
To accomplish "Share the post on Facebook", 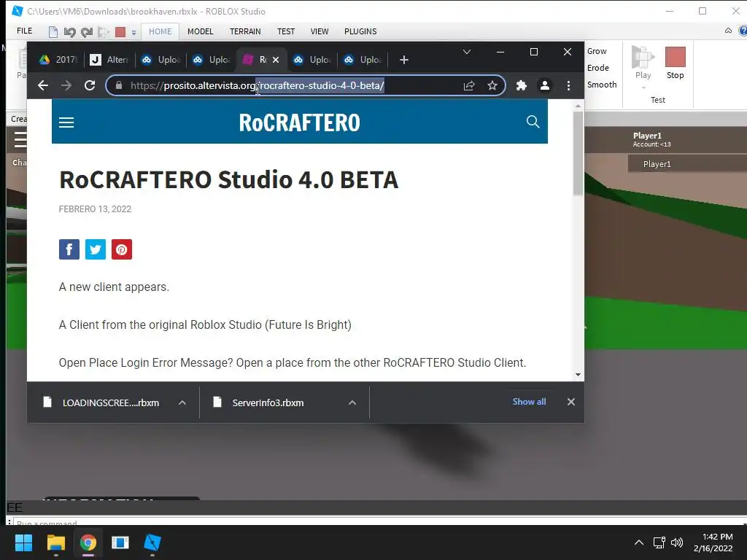I will click(x=69, y=249).
